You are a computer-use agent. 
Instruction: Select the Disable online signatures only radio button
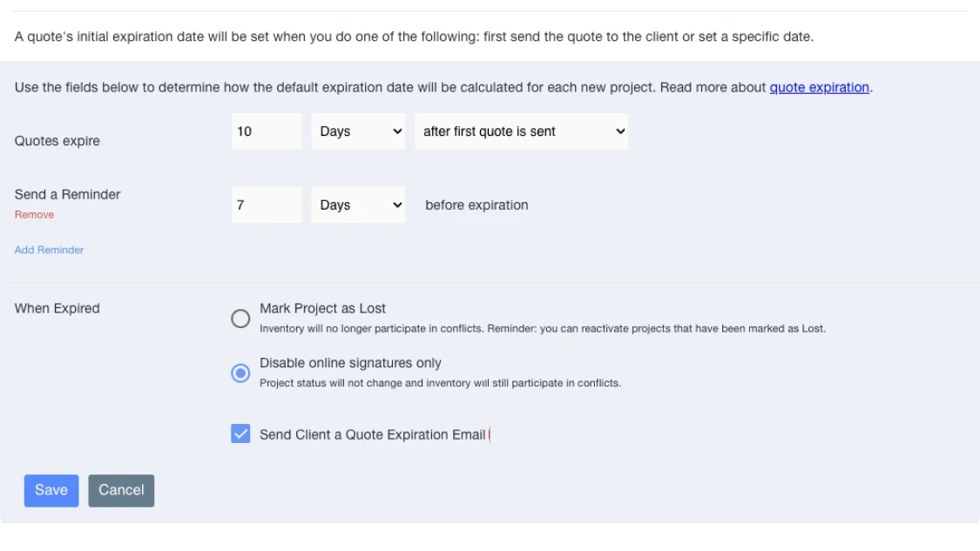(x=240, y=373)
